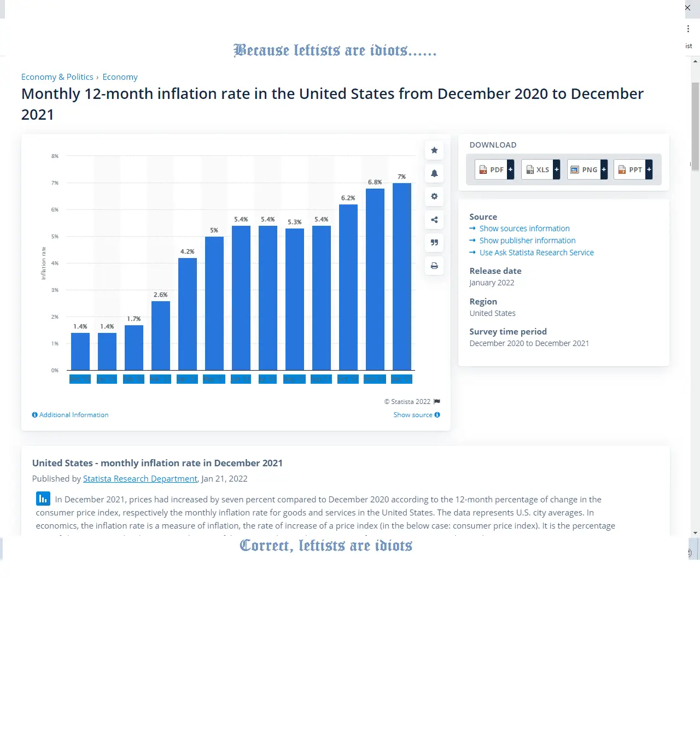Click the blue chart icon before the description
The width and height of the screenshot is (700, 750).
43,499
